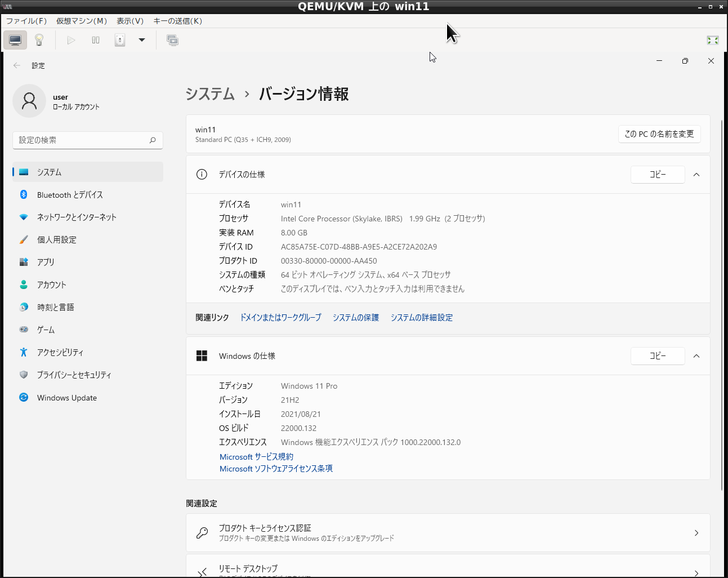Open virtual hardware details lightbulb icon
728x578 pixels.
[x=39, y=40]
